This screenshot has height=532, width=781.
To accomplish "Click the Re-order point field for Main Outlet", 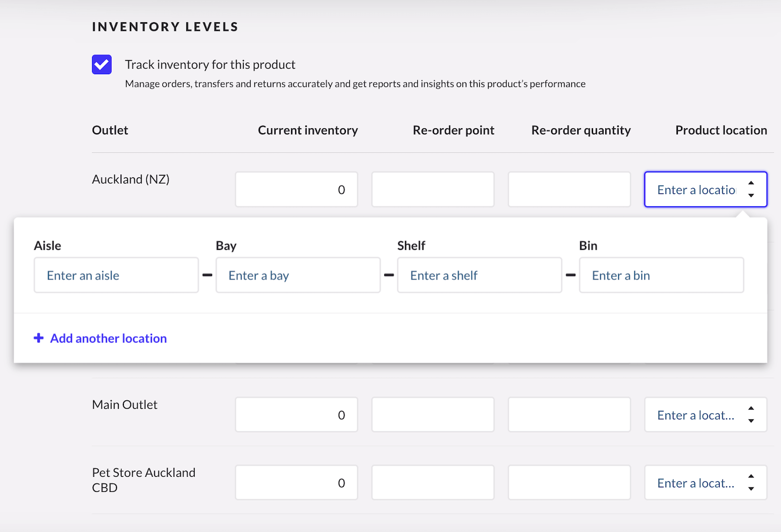I will [x=432, y=414].
